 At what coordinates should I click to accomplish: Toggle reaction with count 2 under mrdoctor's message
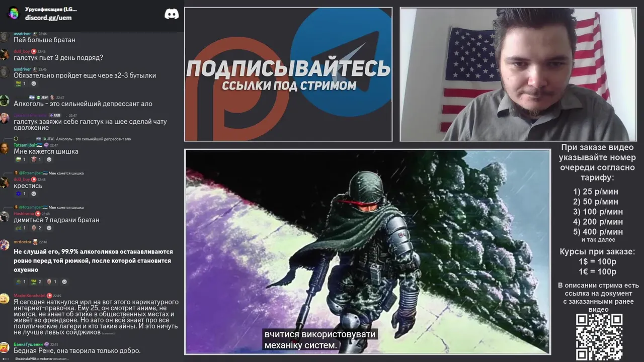[36, 282]
